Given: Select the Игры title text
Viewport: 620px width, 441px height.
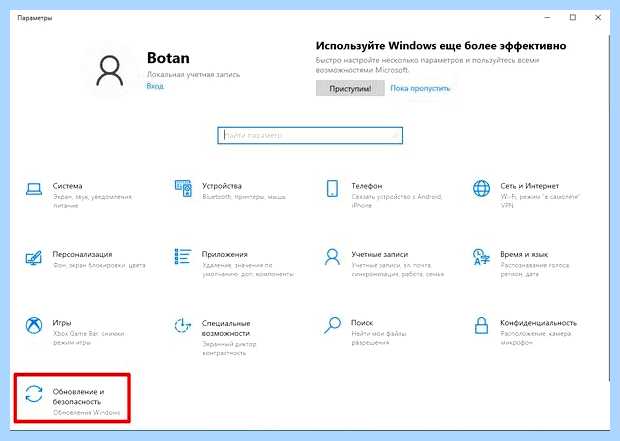Looking at the screenshot, I should click(x=62, y=323).
